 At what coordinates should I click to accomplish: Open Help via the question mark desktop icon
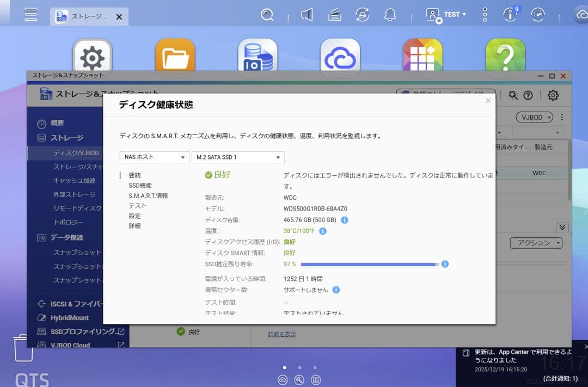[506, 54]
